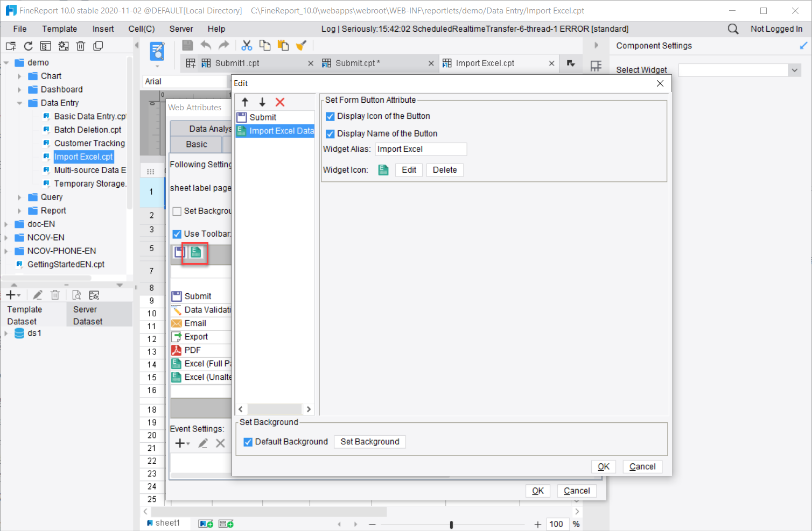
Task: Click the new folder icon in file tree toolbar
Action: coord(11,46)
